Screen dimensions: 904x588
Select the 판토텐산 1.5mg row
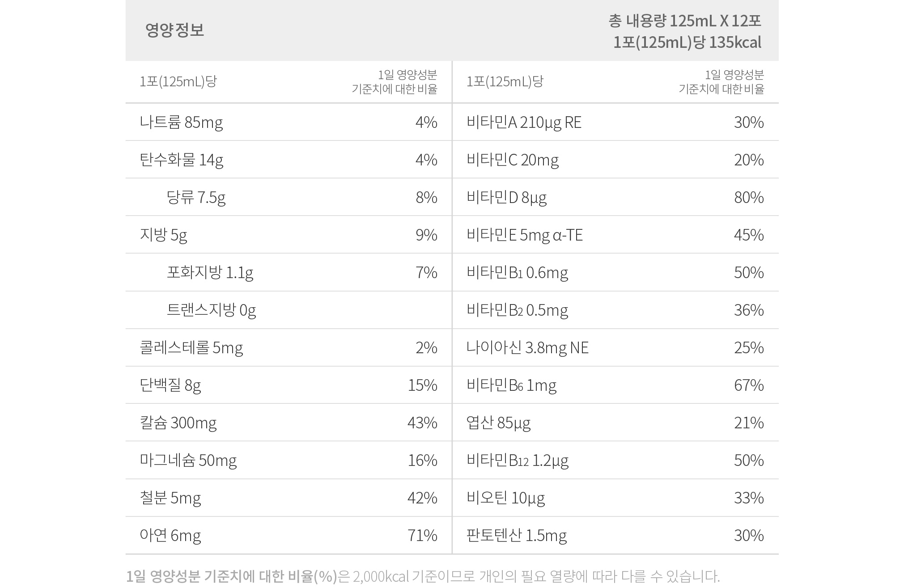(x=615, y=535)
